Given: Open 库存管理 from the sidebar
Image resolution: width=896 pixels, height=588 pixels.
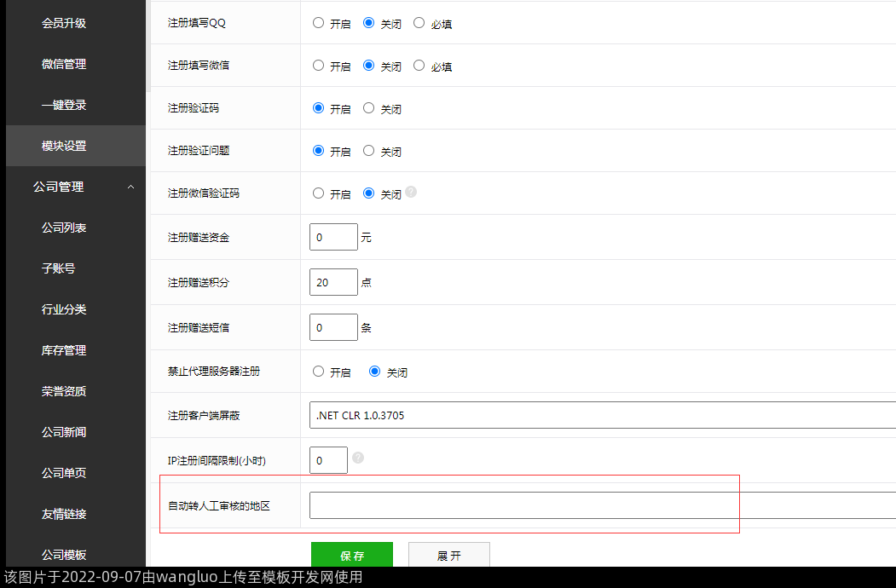Looking at the screenshot, I should [x=64, y=350].
